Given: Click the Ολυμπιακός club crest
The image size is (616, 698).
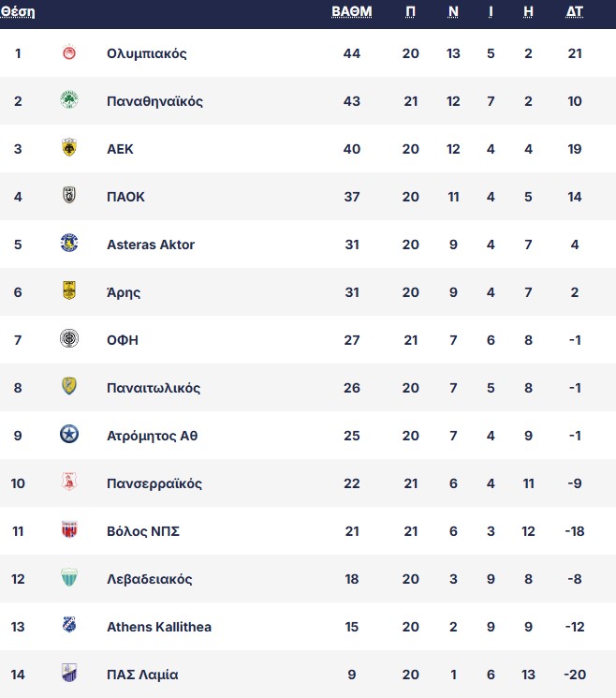Looking at the screenshot, I should (x=69, y=53).
